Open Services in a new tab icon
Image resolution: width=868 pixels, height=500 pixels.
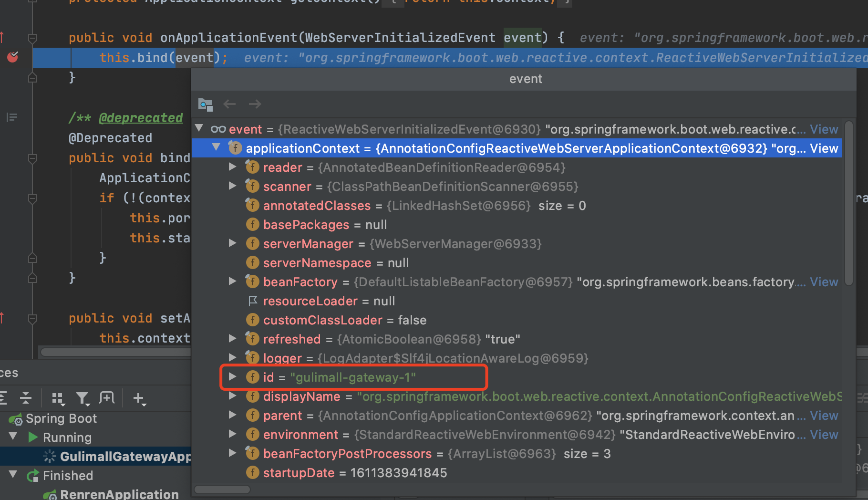coord(107,398)
